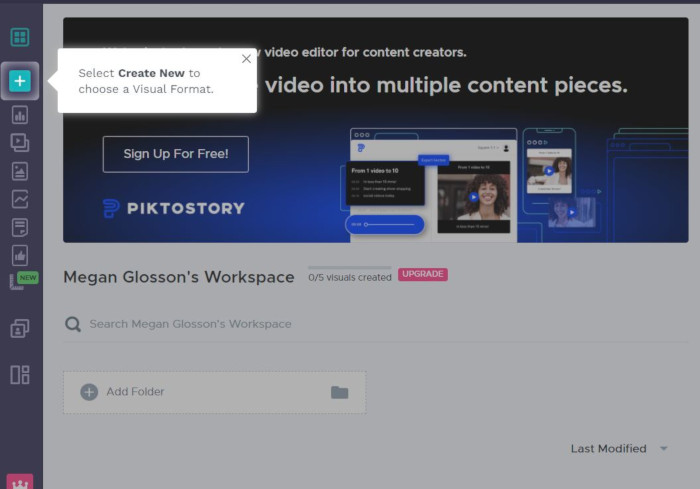Click the pink UPGRADE badge
Viewport: 700px width, 489px height.
click(423, 274)
